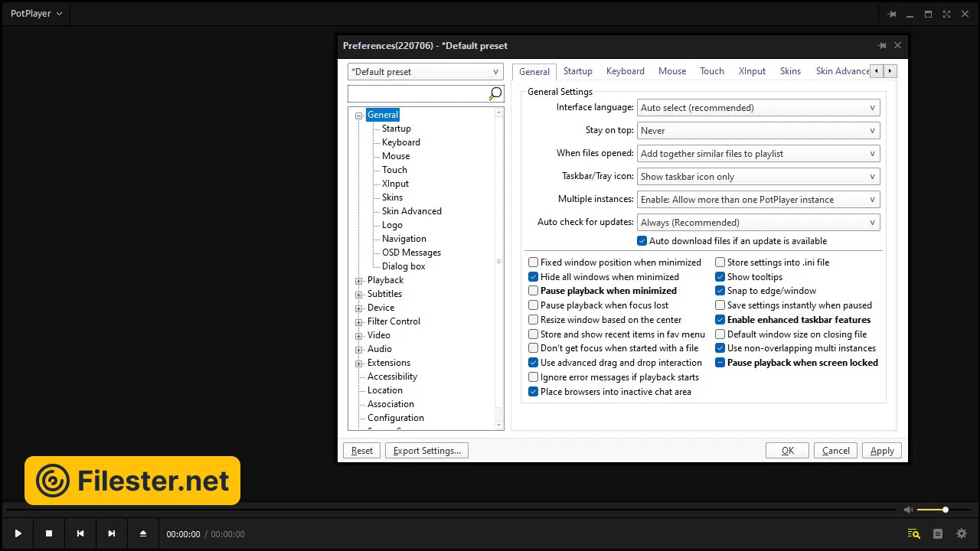Click the Export Settings button
980x551 pixels.
point(426,451)
